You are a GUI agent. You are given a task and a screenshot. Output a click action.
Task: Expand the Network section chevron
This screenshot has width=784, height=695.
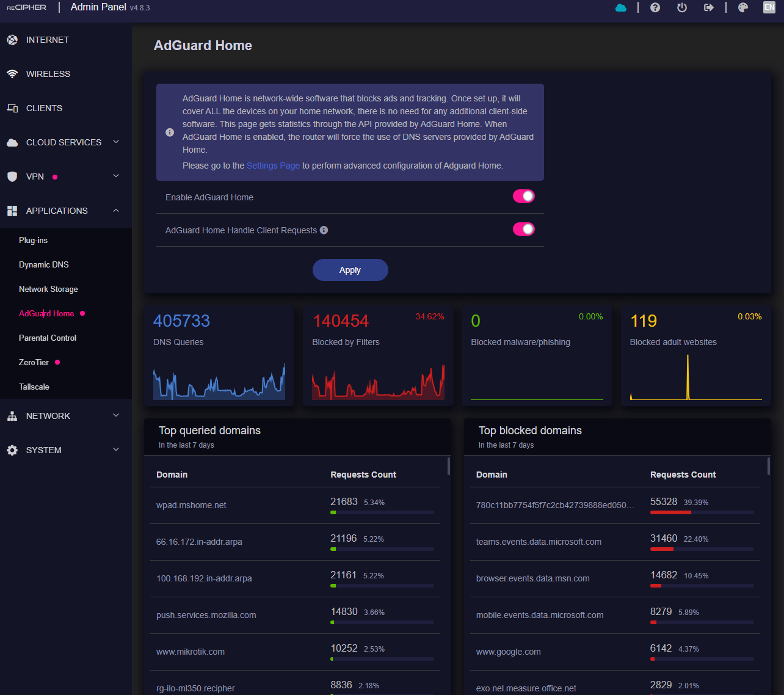(116, 416)
